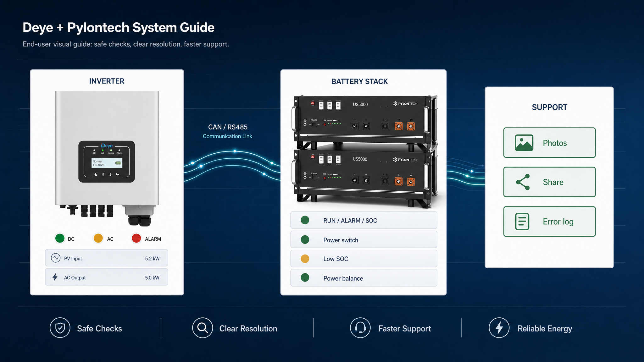Click the Safe Checks footer text
The image size is (644, 362).
point(99,328)
